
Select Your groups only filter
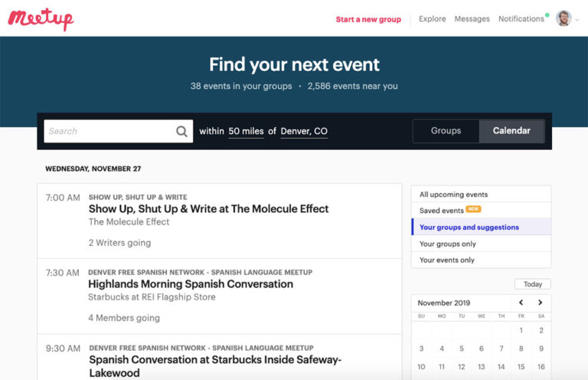tap(447, 244)
